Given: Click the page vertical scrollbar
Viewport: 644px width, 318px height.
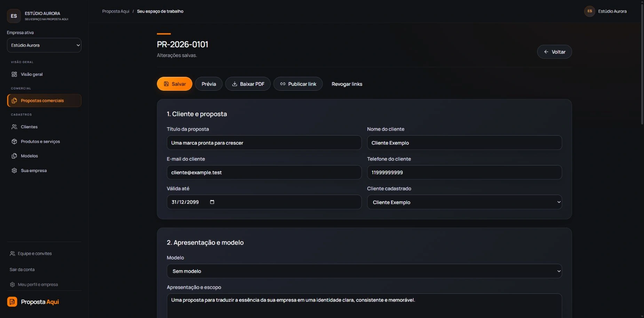Looking at the screenshot, I should pos(642,64).
